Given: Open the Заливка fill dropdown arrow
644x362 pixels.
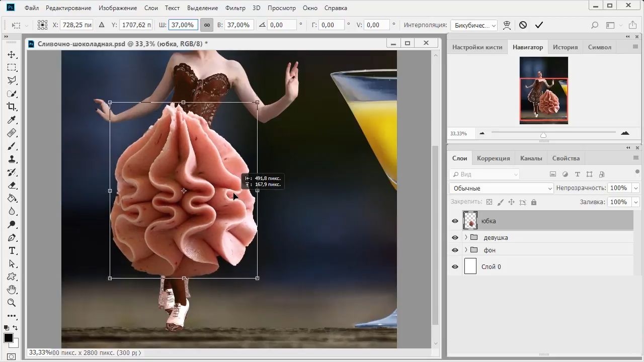Looking at the screenshot, I should pyautogui.click(x=636, y=202).
